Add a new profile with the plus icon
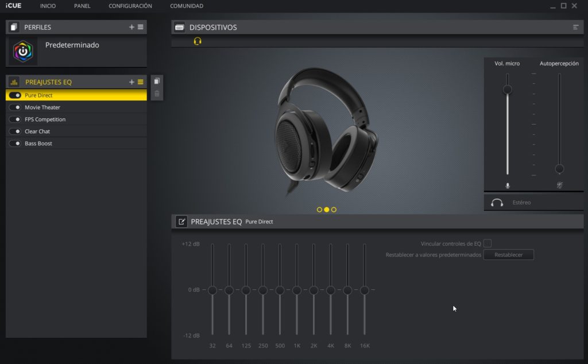Viewport: 588px width, 364px height. [x=131, y=27]
